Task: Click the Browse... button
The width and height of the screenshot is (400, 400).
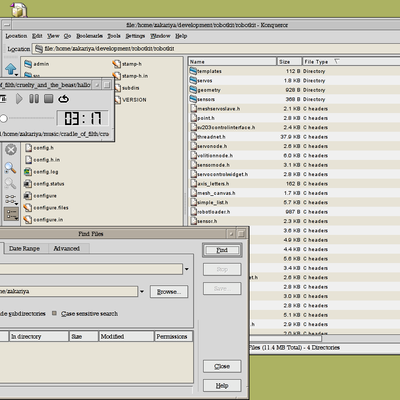Action: (169, 292)
